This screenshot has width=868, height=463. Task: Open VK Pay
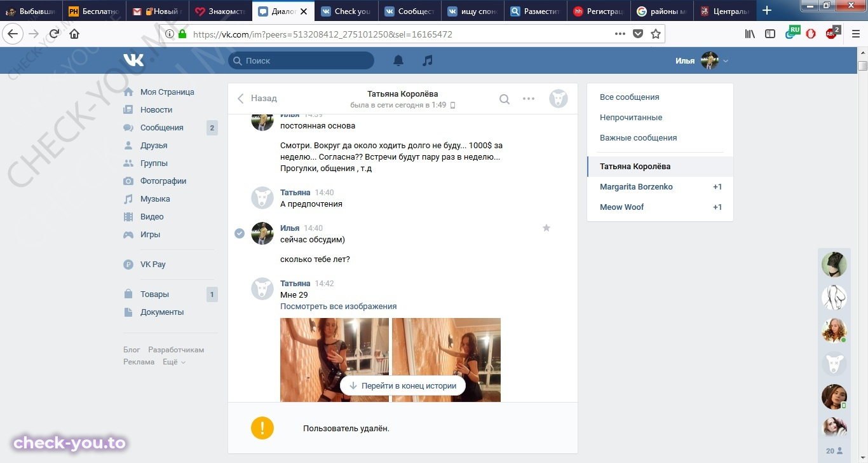click(x=153, y=264)
